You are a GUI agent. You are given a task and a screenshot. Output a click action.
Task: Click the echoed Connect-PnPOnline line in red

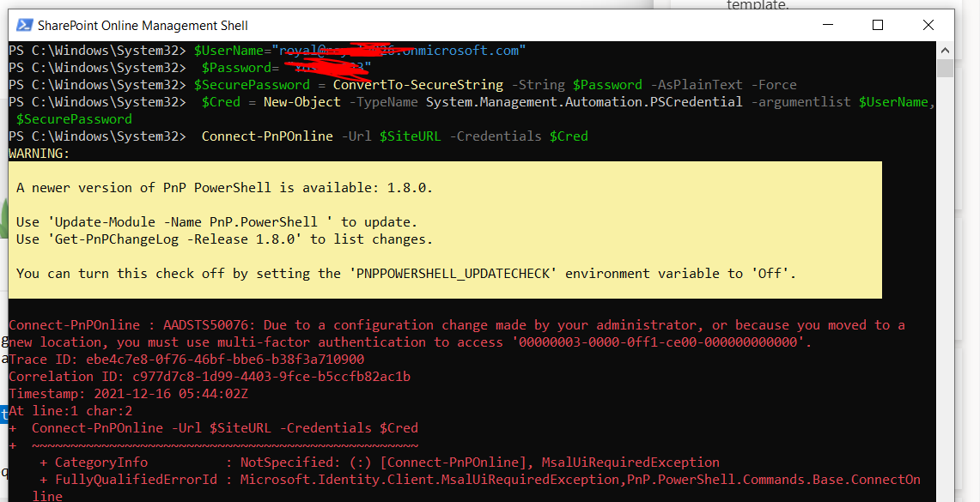pyautogui.click(x=214, y=428)
